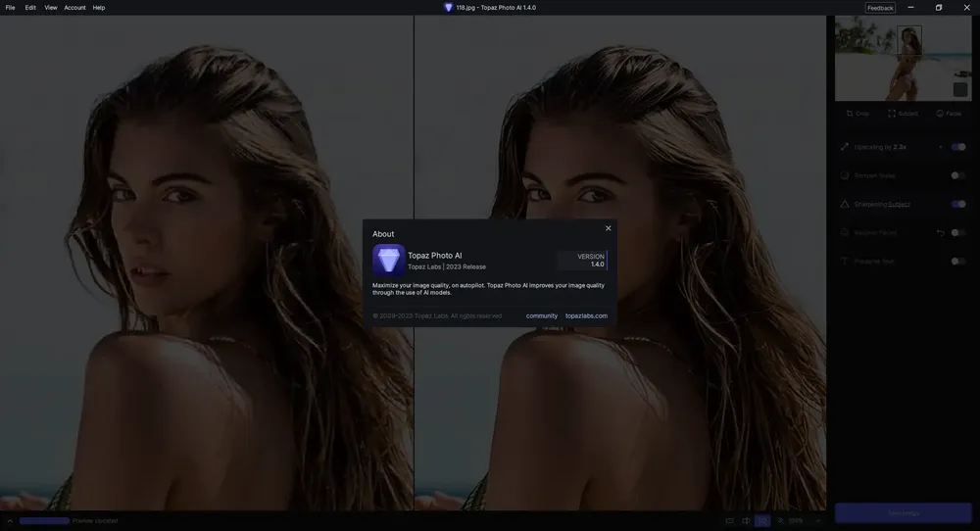Click the zoom magnifier icon
Screen dimensions: 980x531
point(780,520)
